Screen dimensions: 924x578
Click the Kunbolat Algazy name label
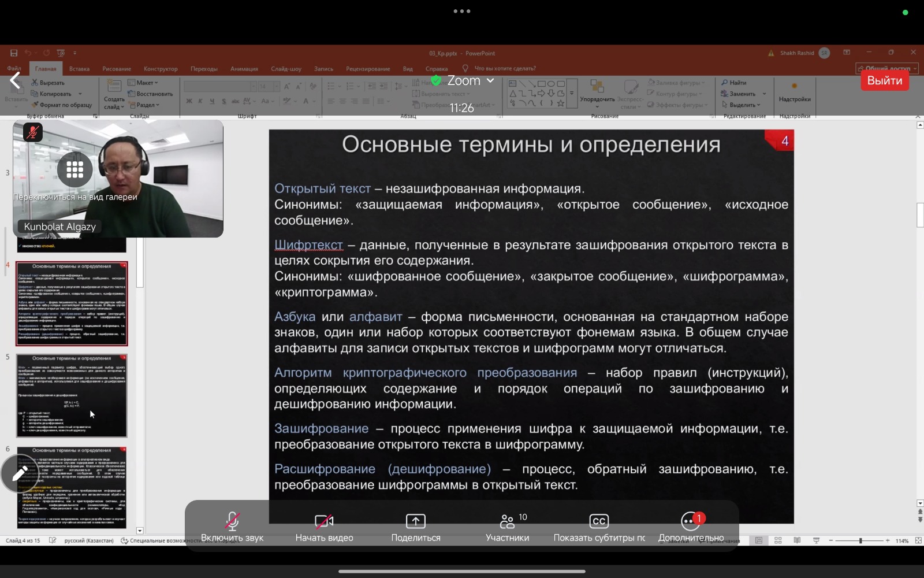59,227
